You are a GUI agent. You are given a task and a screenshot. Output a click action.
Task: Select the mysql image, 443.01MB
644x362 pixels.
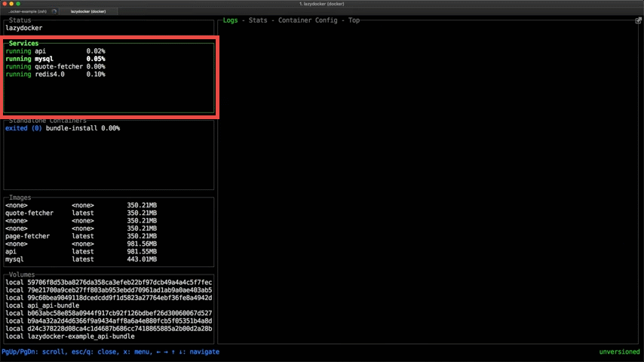tap(15, 259)
